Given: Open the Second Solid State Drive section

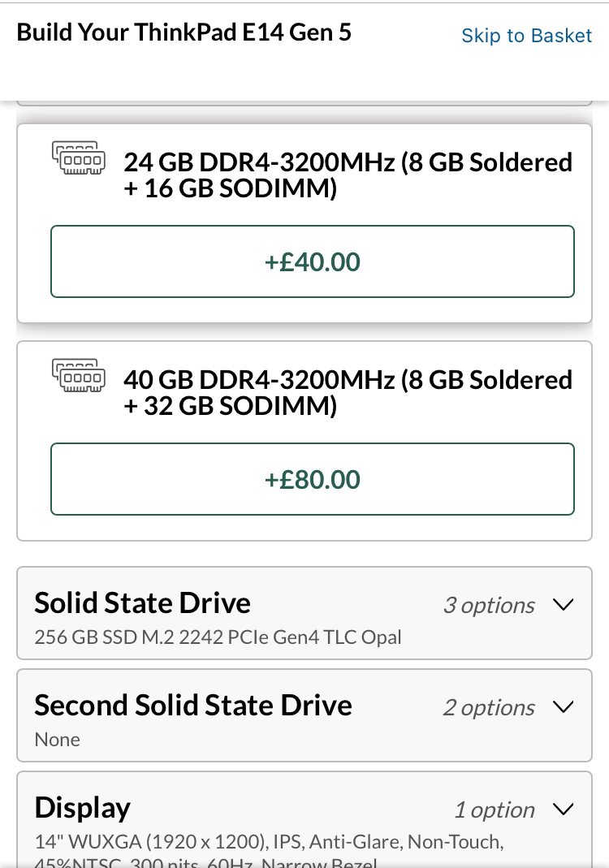Looking at the screenshot, I should pyautogui.click(x=193, y=706).
